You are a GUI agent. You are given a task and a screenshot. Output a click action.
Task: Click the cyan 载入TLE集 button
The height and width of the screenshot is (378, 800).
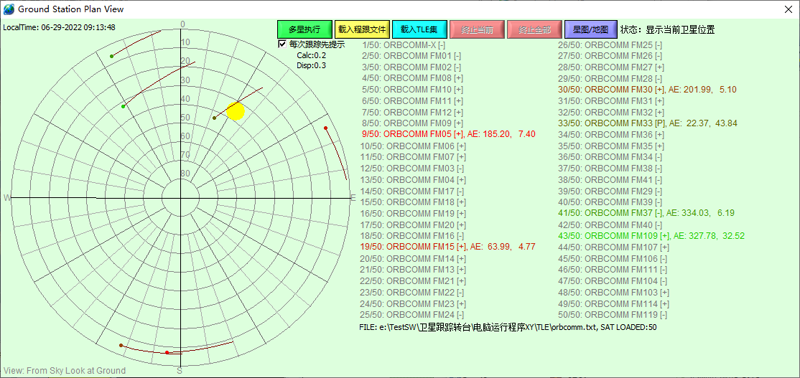(x=420, y=30)
